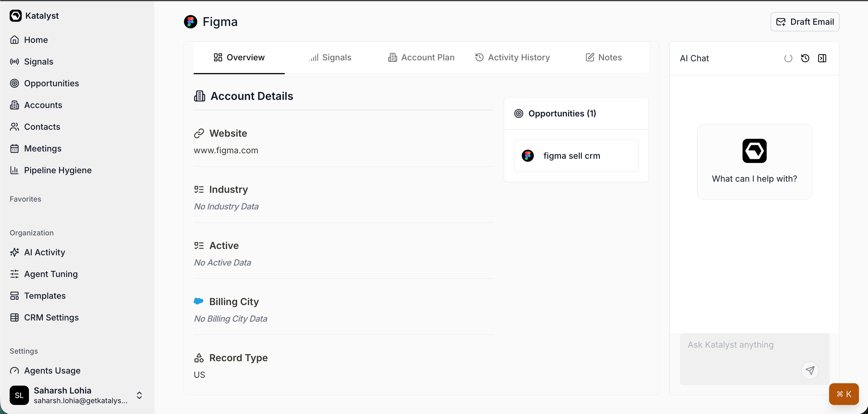Click the Favorites section label
The height and width of the screenshot is (414, 868).
tap(25, 199)
